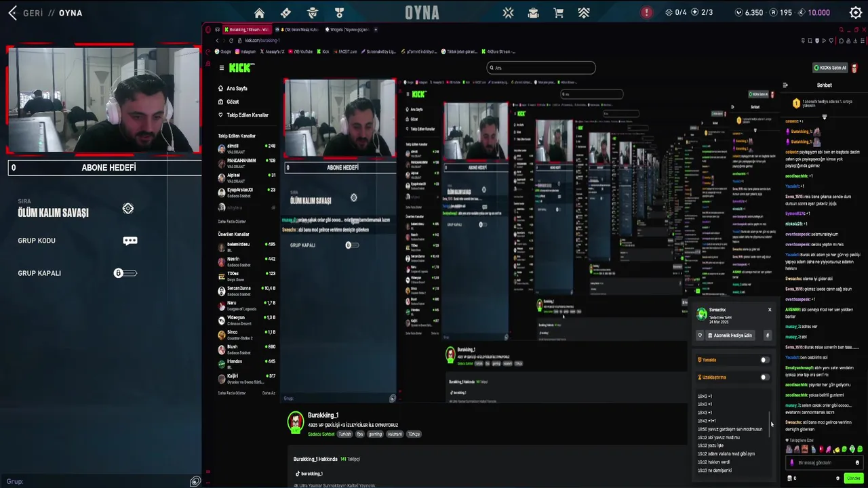Click the ÖLÜM KALIM SAVAŞI mode icon
868x488 pixels.
click(128, 209)
